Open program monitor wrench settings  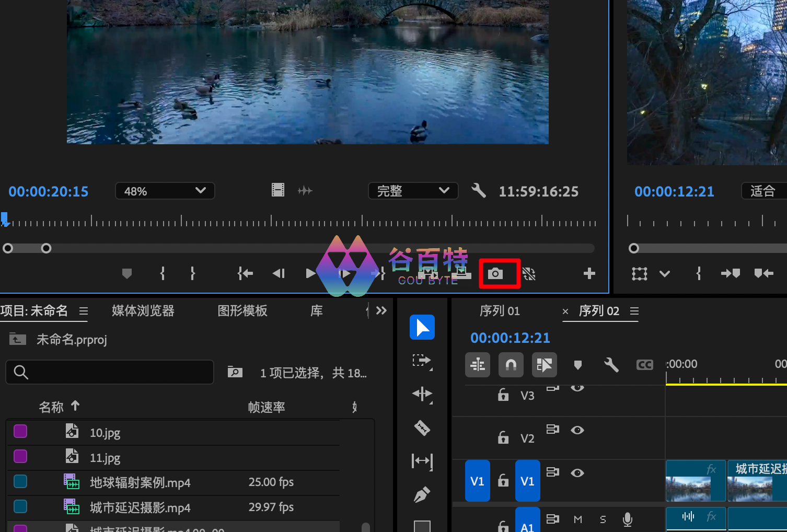(x=478, y=191)
